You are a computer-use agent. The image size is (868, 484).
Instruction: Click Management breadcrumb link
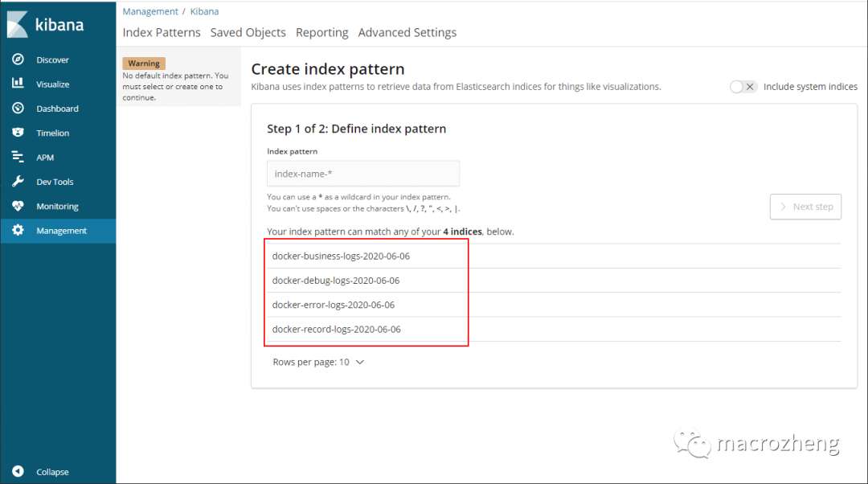[x=150, y=11]
